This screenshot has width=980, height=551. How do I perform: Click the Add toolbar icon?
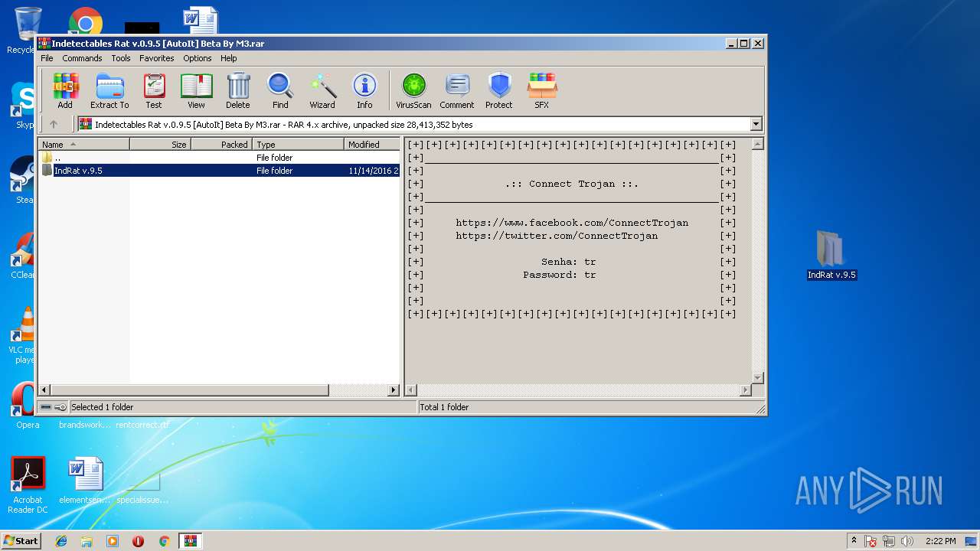click(65, 91)
